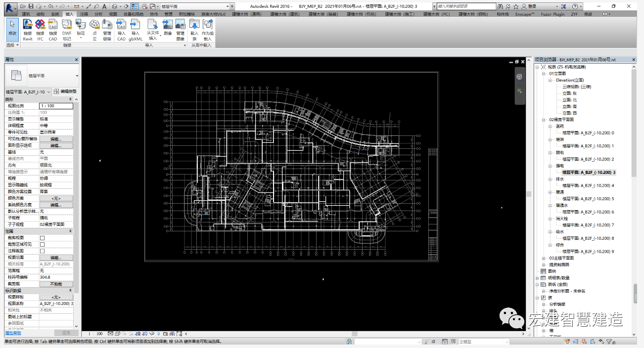Click the 链接 CAD (Link CAD) icon
The width and height of the screenshot is (644, 348).
[x=53, y=29]
